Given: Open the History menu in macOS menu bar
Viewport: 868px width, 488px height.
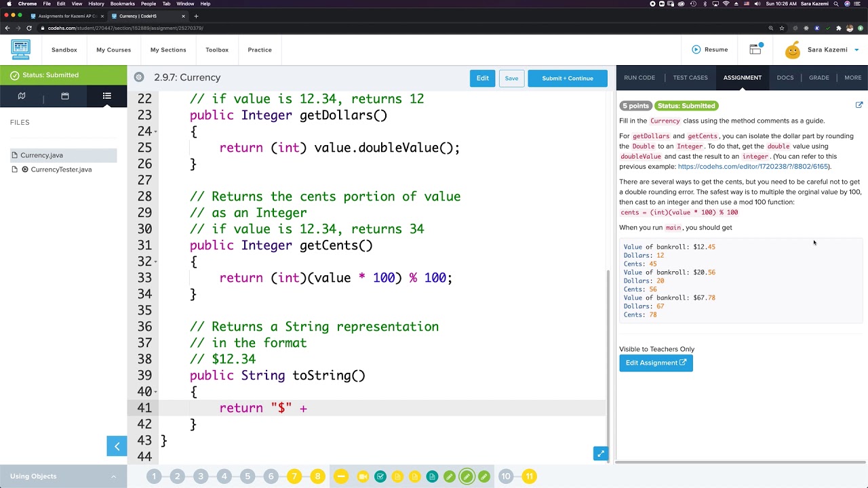Looking at the screenshot, I should (96, 3).
